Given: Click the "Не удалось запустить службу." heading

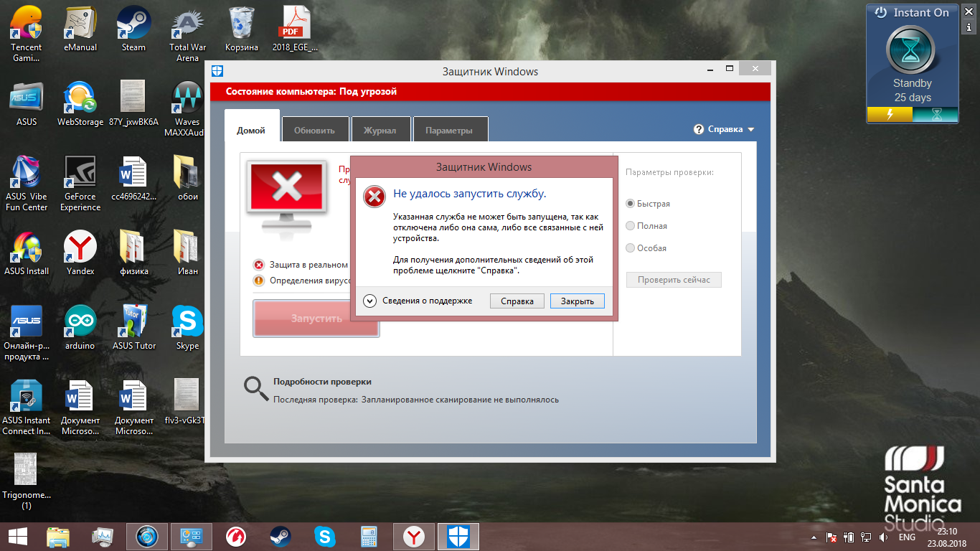Looking at the screenshot, I should tap(470, 194).
